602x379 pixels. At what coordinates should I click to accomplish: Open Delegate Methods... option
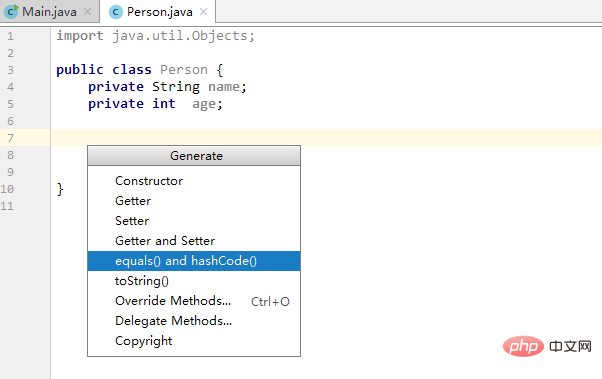pyautogui.click(x=194, y=321)
